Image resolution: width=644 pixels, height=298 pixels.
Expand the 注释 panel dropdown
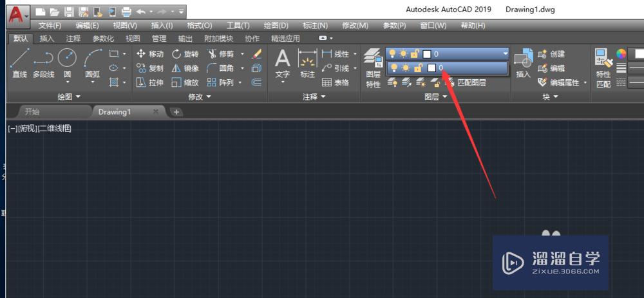pos(314,97)
